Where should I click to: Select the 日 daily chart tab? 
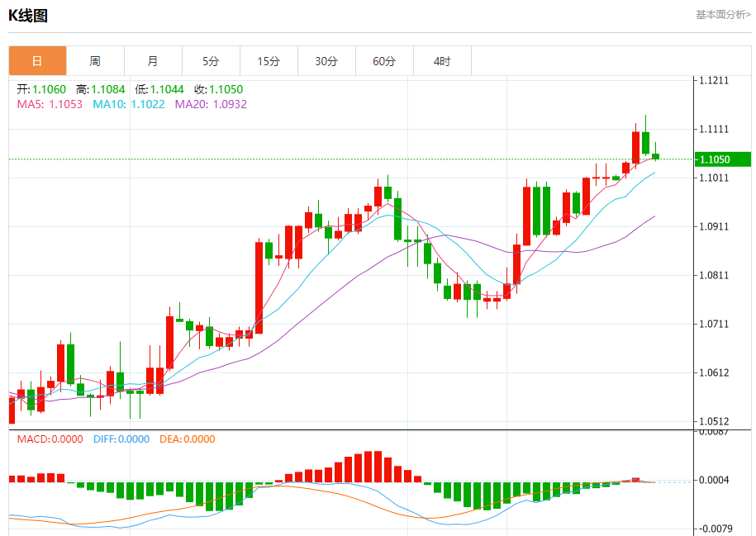(38, 61)
